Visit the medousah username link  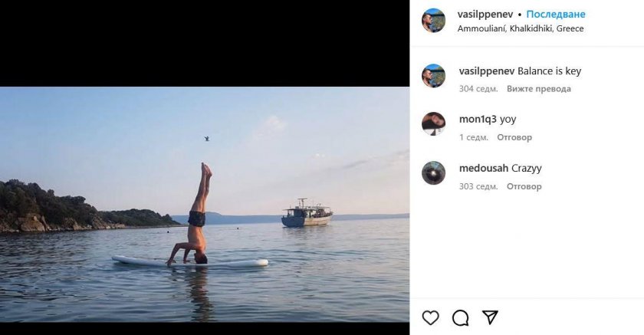coord(483,168)
